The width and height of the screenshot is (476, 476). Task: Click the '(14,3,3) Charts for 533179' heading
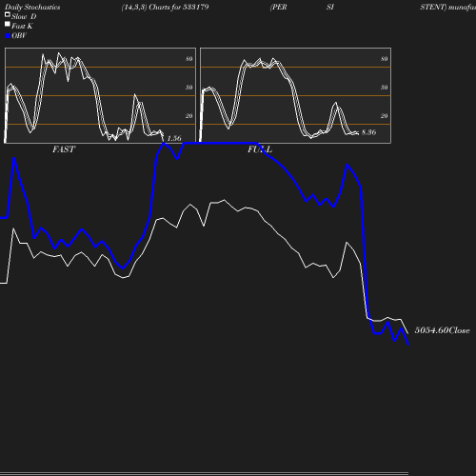coord(165,8)
